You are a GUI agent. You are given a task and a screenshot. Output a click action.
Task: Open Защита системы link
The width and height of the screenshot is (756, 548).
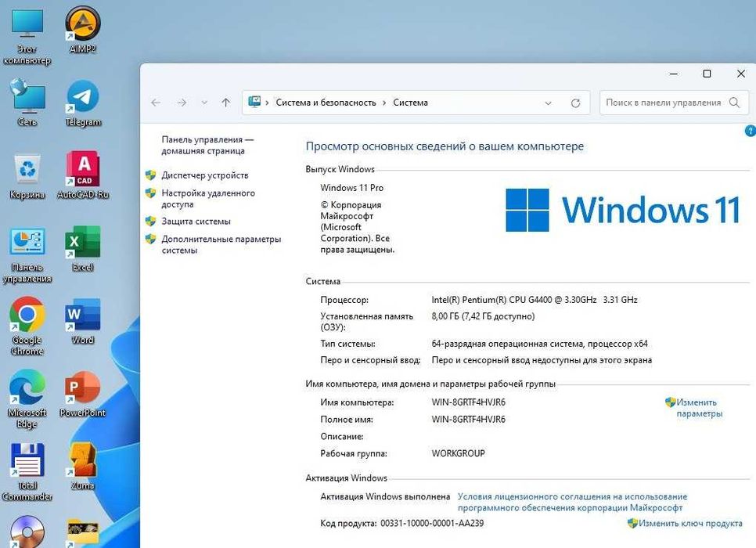point(196,222)
